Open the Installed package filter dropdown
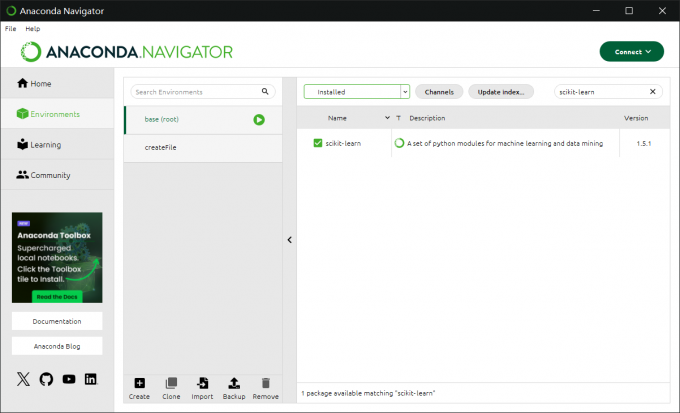Viewport: 680px width, 413px height. point(356,92)
